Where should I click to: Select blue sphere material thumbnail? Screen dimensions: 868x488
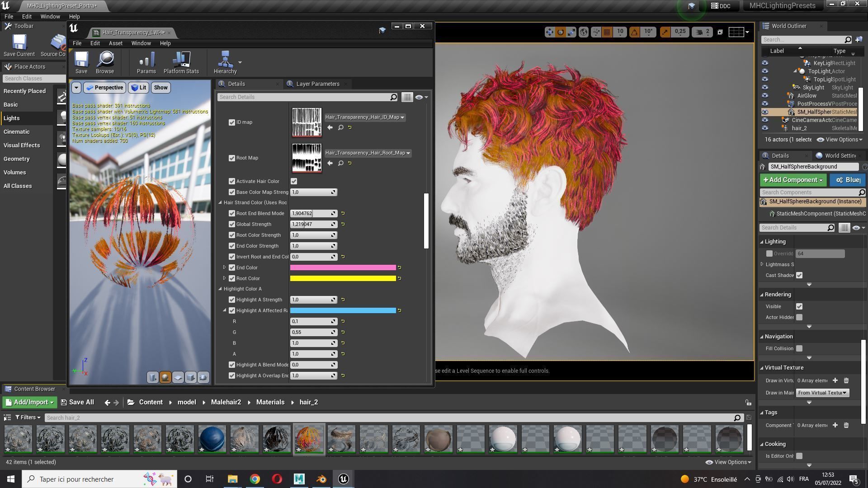tap(212, 439)
